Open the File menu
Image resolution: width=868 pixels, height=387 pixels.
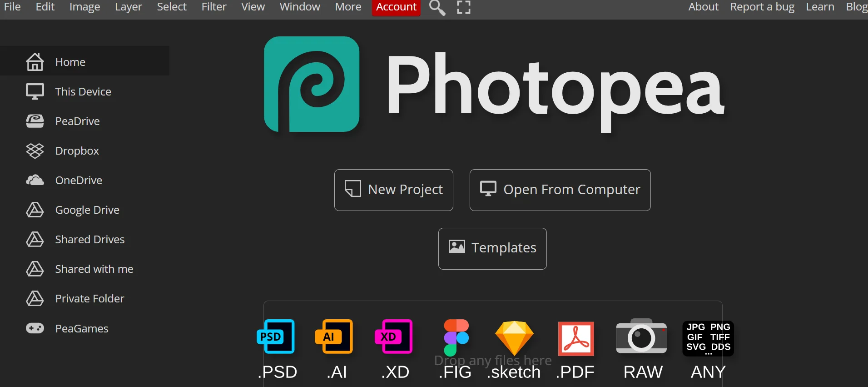tap(12, 7)
